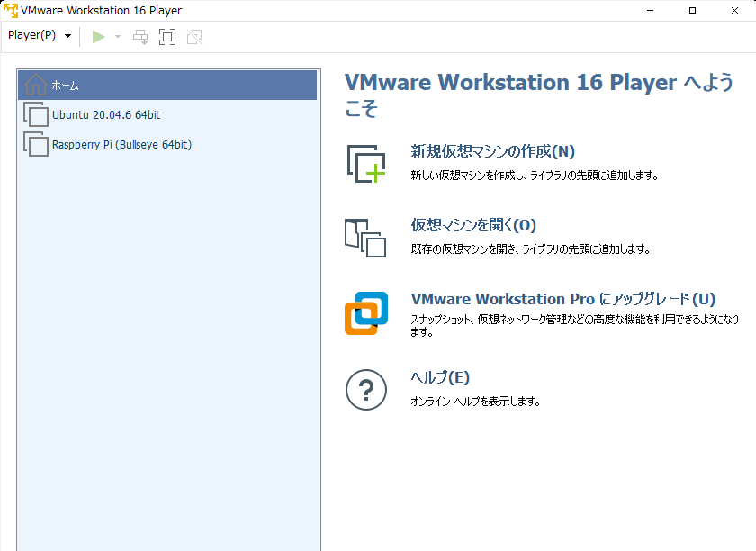
Task: Click text オンライン ヘルプを表示します。
Action: coord(475,402)
